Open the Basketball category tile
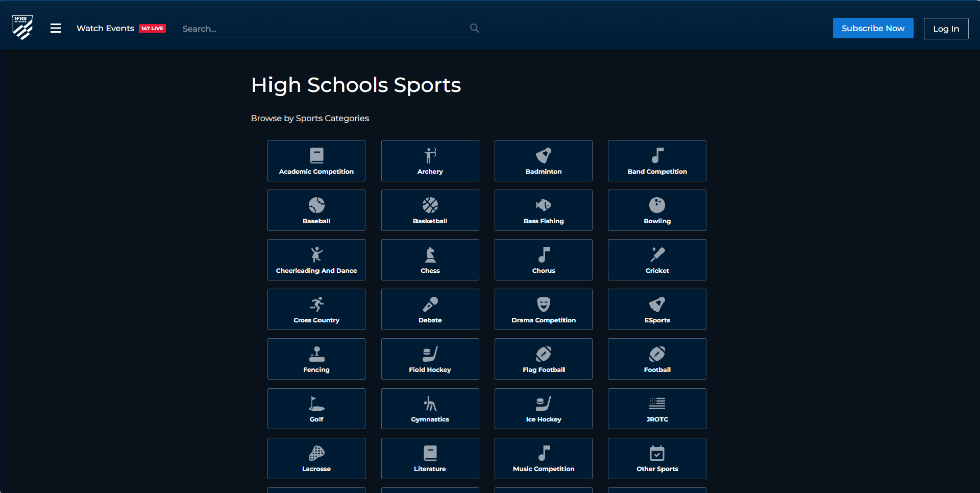980x493 pixels. pos(430,210)
